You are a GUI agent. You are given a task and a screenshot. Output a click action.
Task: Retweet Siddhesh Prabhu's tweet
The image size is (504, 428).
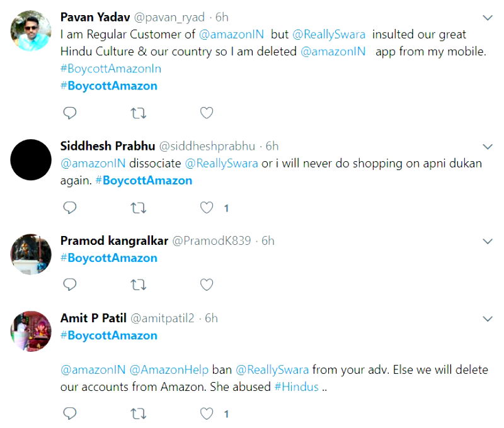pyautogui.click(x=138, y=208)
